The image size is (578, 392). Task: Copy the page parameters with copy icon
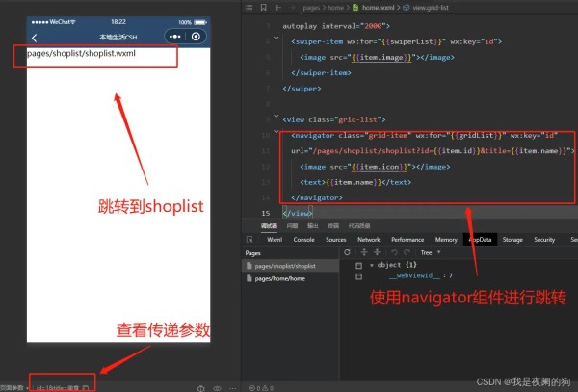pyautogui.click(x=86, y=388)
